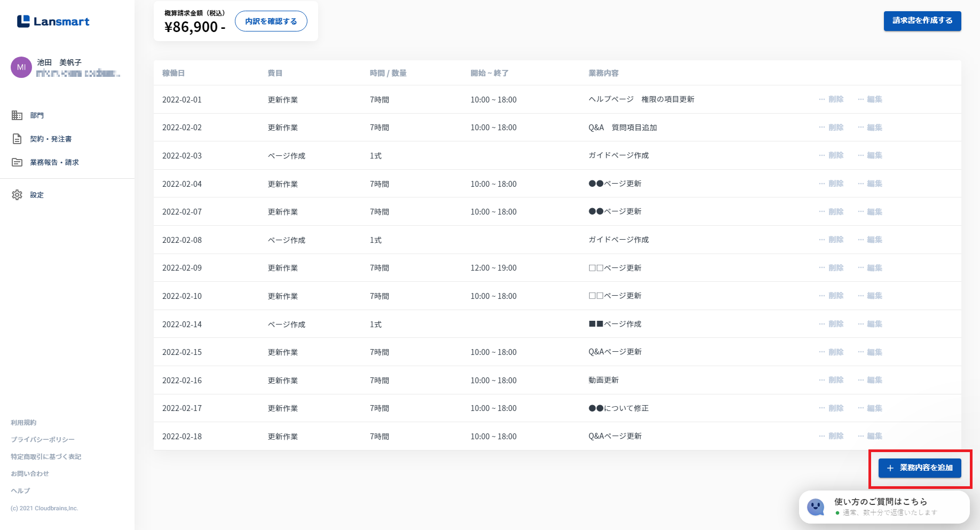Open settings via the gear icon
Image resolution: width=980 pixels, height=530 pixels.
17,195
